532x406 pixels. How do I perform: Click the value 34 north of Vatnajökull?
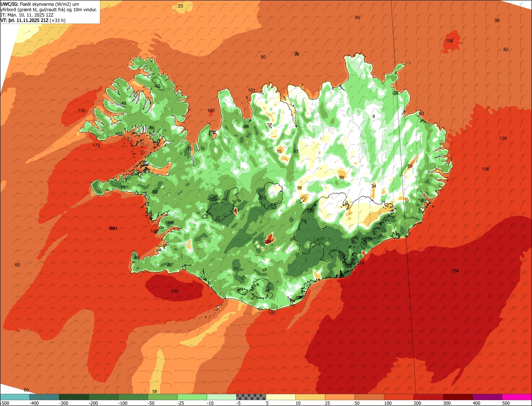(x=374, y=186)
